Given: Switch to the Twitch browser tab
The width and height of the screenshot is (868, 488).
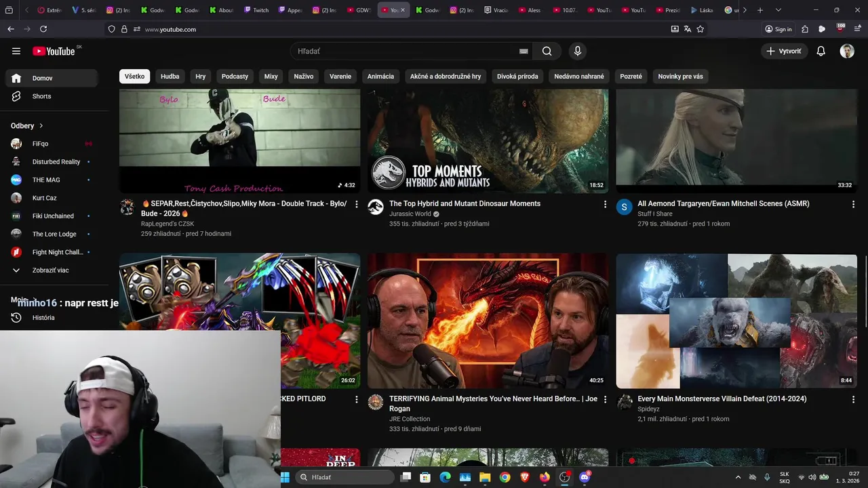Looking at the screenshot, I should click(256, 10).
